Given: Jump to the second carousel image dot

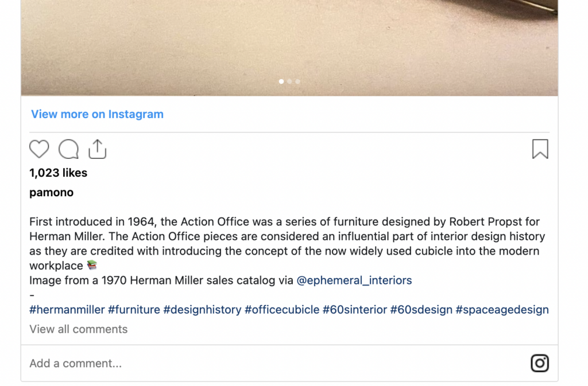Looking at the screenshot, I should [289, 81].
